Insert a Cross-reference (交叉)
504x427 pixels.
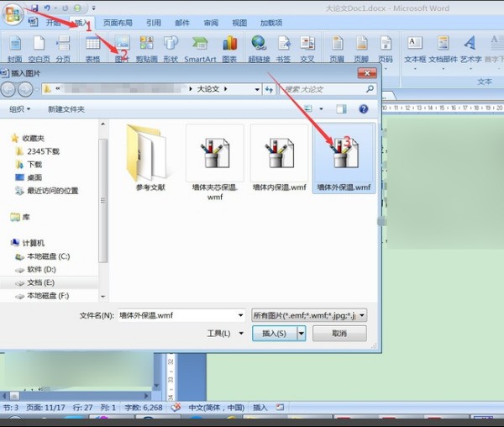[x=307, y=50]
